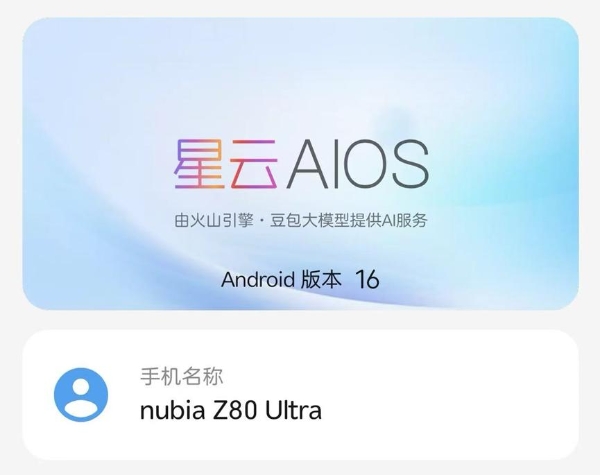
Task: Click the 提供AI服务 text
Action: click(x=388, y=221)
